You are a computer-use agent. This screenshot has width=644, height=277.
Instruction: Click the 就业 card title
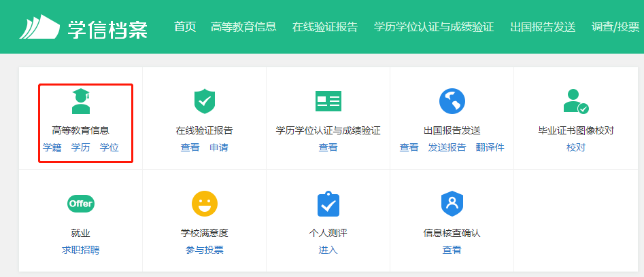click(81, 233)
